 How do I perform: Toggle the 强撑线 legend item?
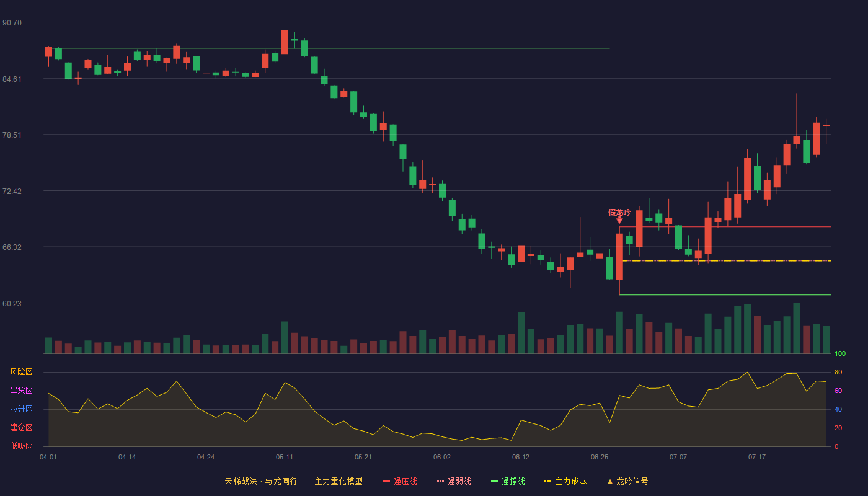(508, 481)
